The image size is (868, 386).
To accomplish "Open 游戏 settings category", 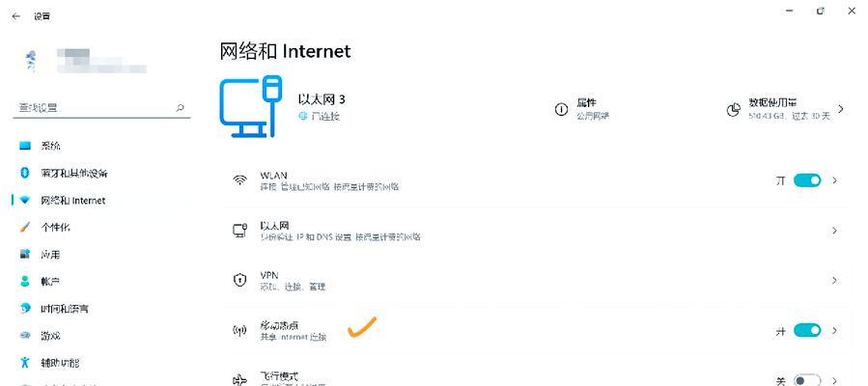I will (x=101, y=335).
